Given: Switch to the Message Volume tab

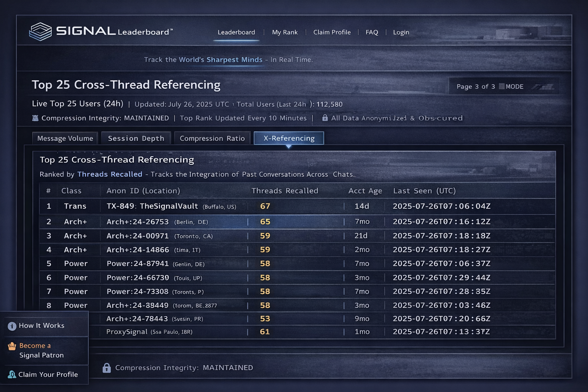Looking at the screenshot, I should [65, 138].
